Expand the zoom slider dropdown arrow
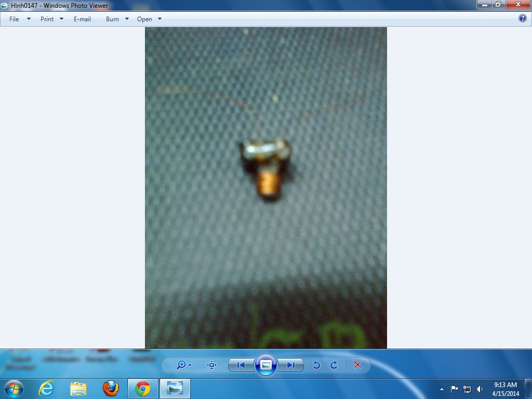The image size is (532, 399). point(190,365)
